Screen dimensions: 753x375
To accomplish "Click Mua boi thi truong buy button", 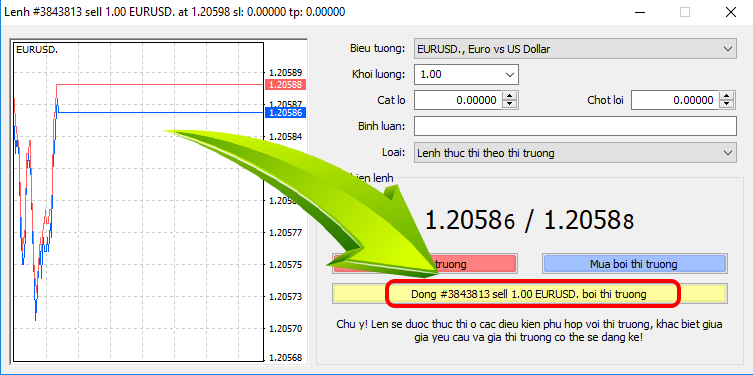I will point(634,264).
